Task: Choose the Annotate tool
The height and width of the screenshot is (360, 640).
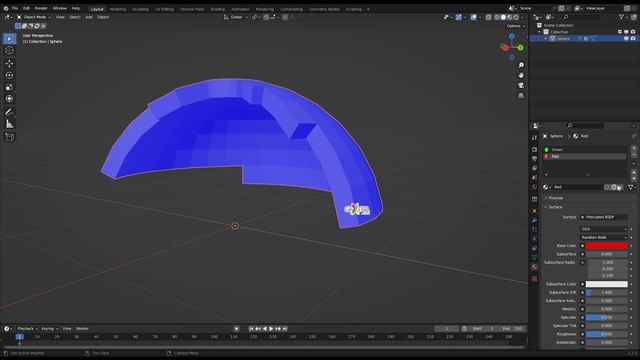Action: click(9, 112)
